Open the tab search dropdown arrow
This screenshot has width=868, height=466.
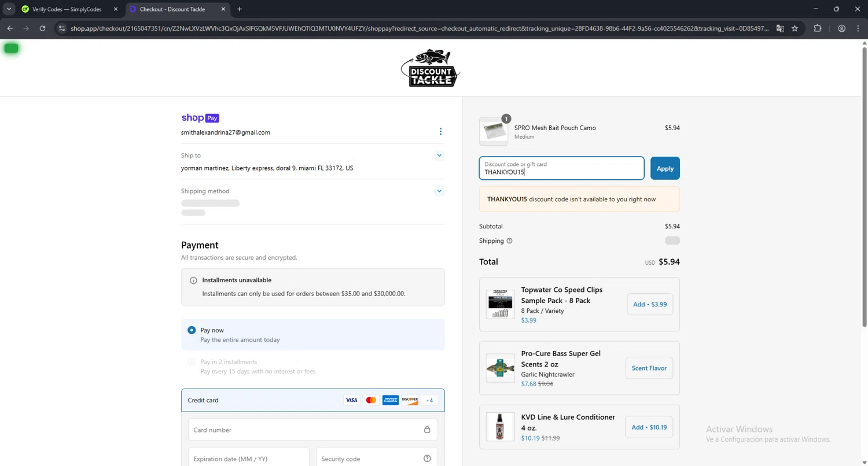pos(9,9)
